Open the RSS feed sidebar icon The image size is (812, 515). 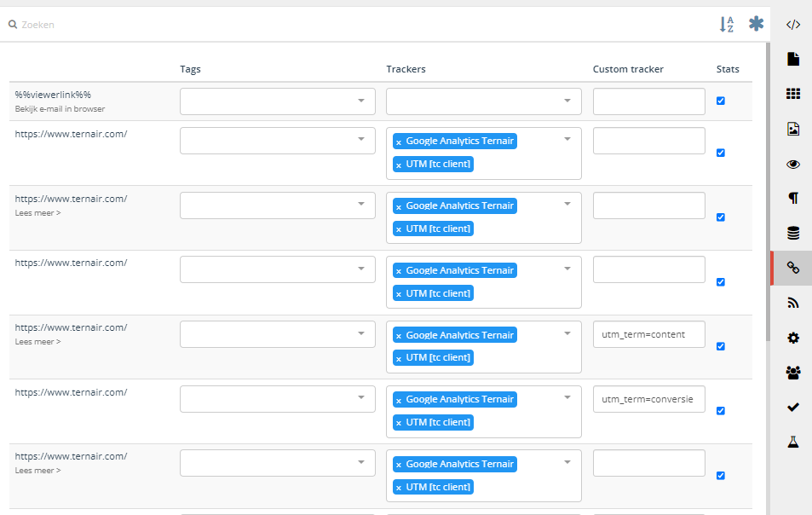[x=792, y=303]
